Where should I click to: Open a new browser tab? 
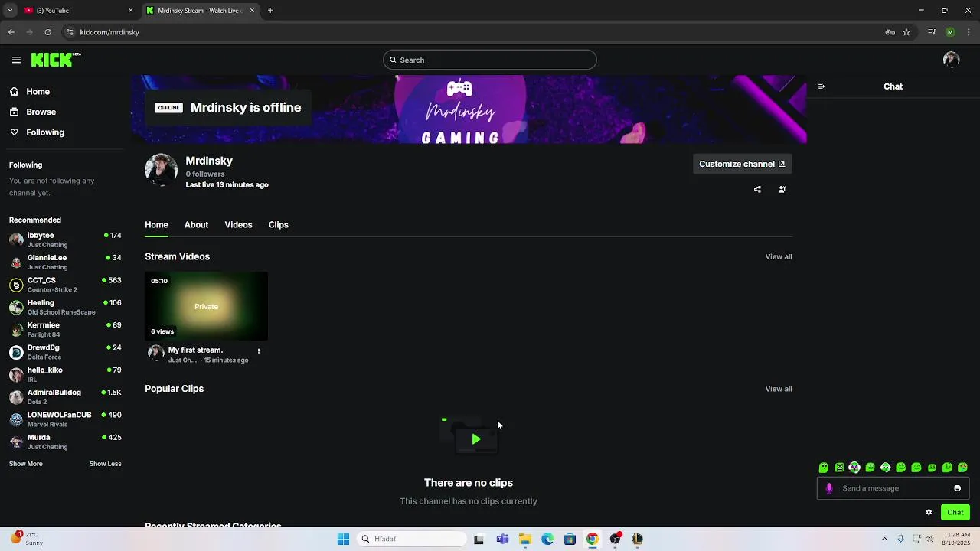coord(270,11)
